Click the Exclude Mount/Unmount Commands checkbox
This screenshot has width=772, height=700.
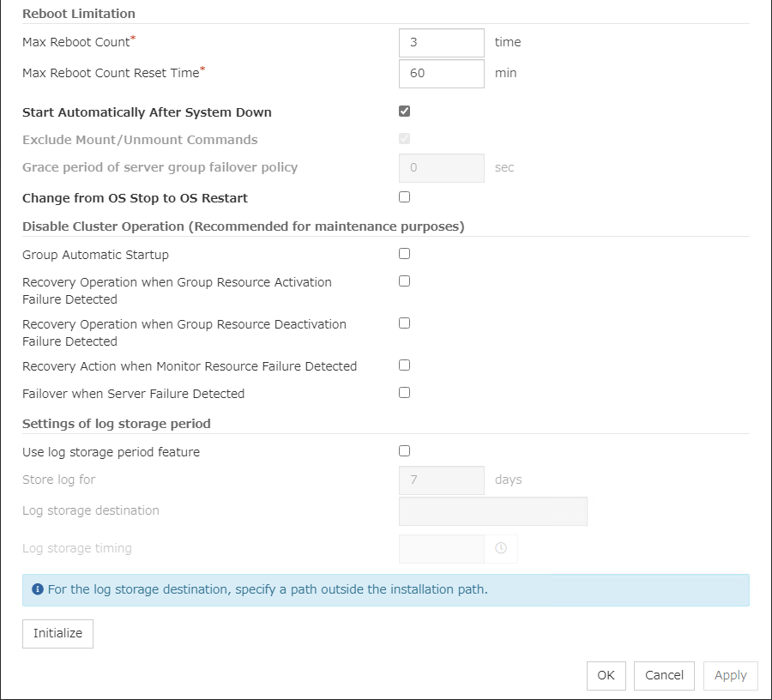(x=405, y=139)
